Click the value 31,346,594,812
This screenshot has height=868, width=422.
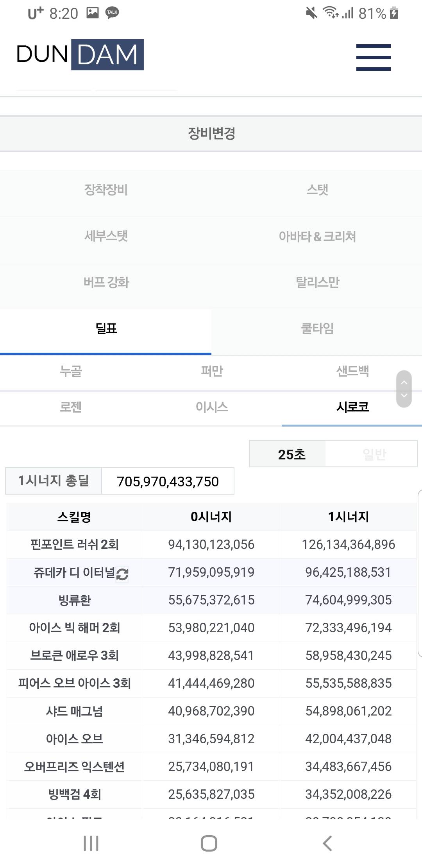211,739
